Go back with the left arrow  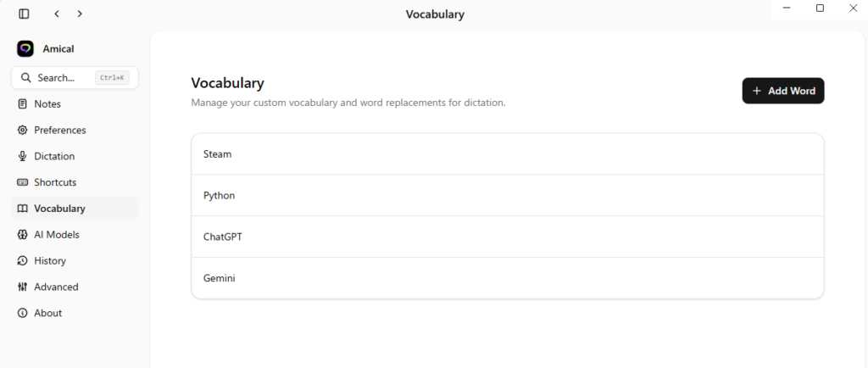(x=56, y=14)
